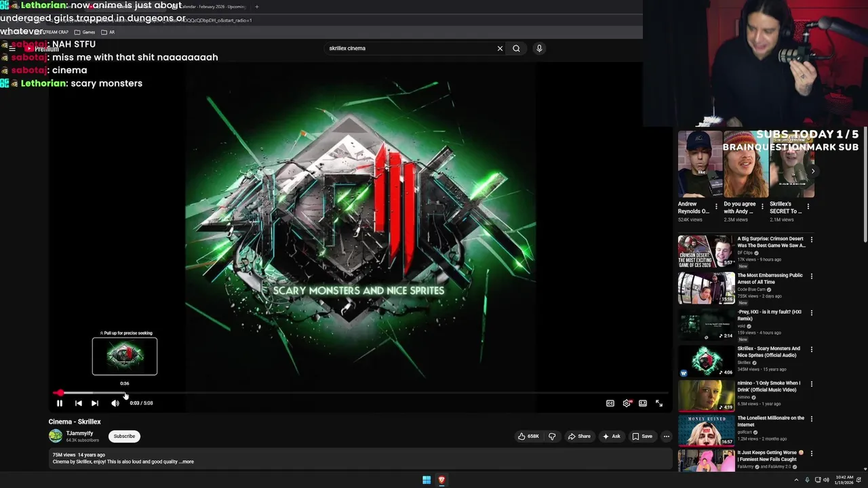Open taskbar volume speaker icon
This screenshot has width=868, height=488.
click(x=826, y=480)
